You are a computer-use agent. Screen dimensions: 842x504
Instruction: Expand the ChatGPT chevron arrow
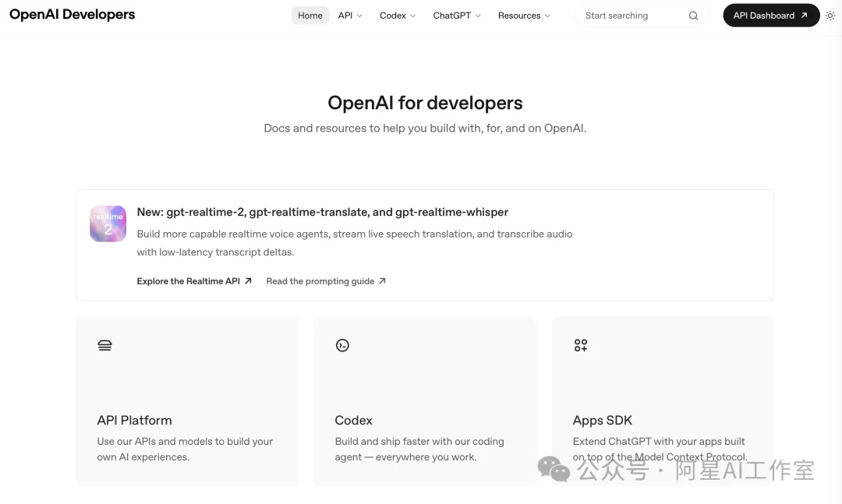point(477,16)
